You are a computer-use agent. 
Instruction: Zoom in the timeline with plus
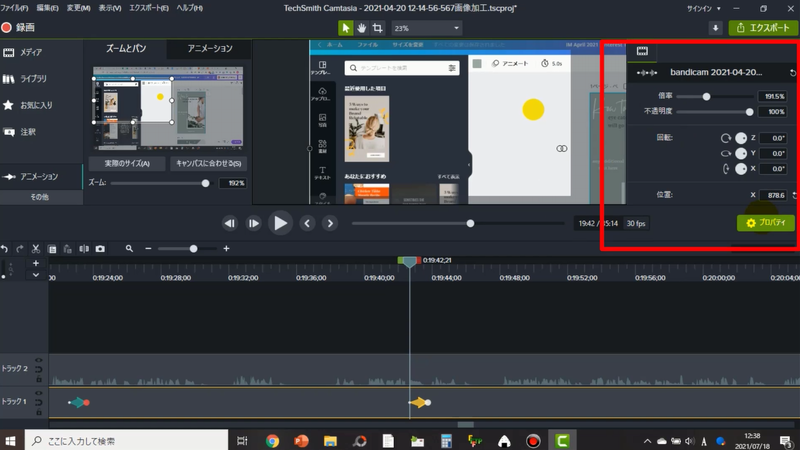click(226, 248)
